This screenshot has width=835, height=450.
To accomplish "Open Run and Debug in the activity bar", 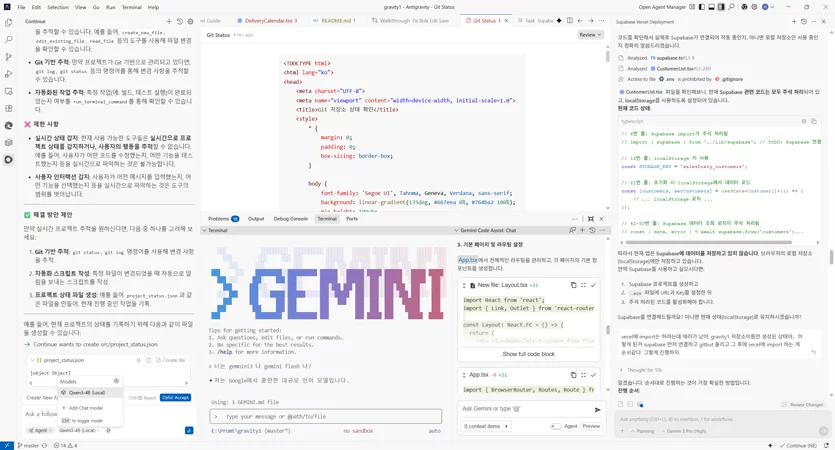I will [x=9, y=74].
